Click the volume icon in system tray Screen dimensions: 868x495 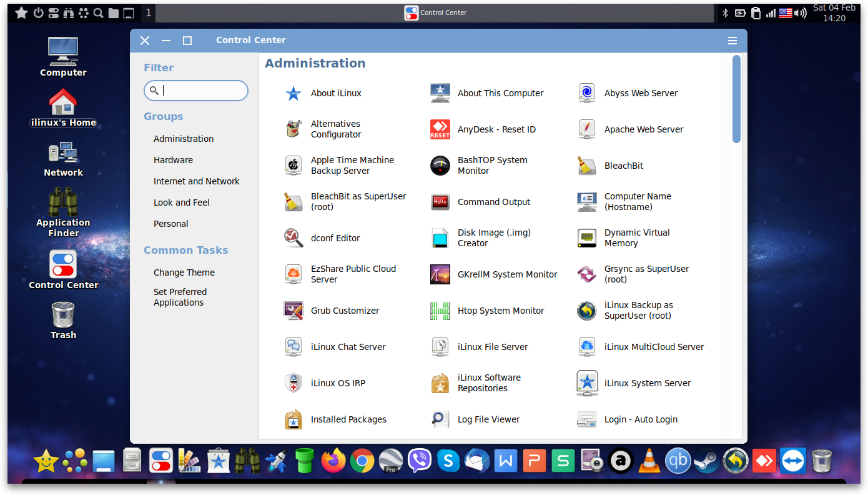pyautogui.click(x=801, y=13)
